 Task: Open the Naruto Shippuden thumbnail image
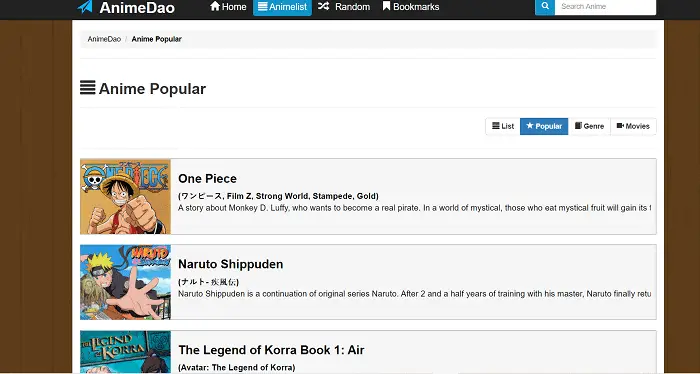[125, 282]
